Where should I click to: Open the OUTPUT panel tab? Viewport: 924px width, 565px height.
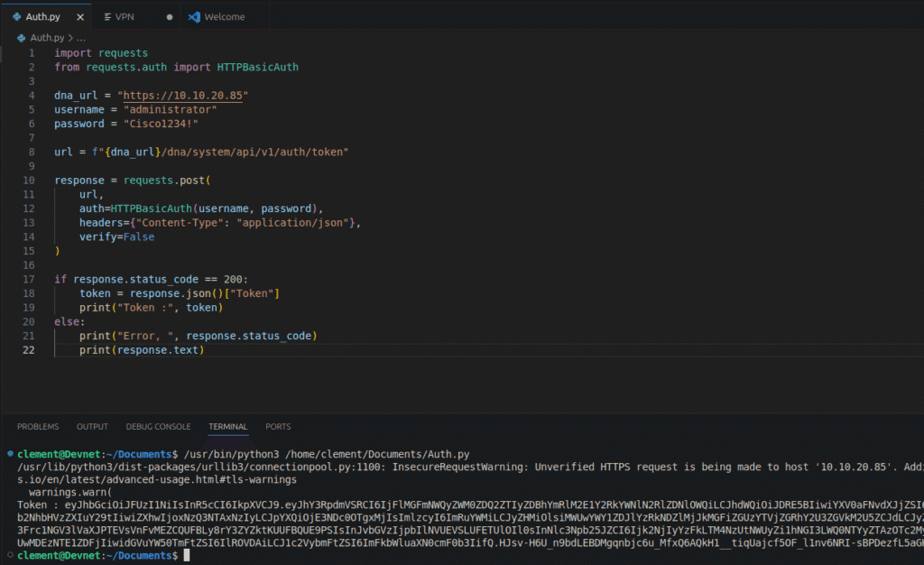click(92, 427)
